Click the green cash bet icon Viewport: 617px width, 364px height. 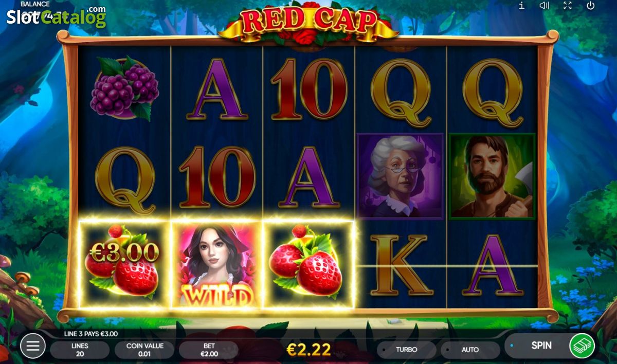[582, 346]
